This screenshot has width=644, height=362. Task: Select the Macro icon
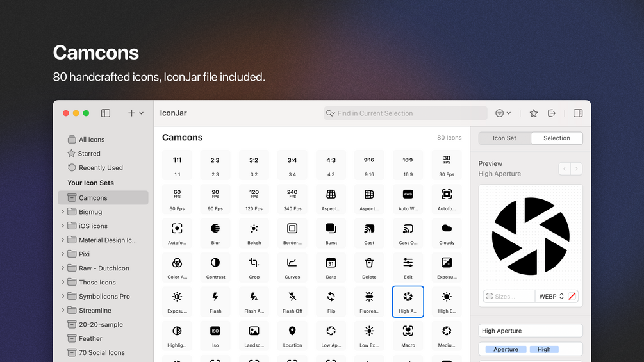[408, 336]
